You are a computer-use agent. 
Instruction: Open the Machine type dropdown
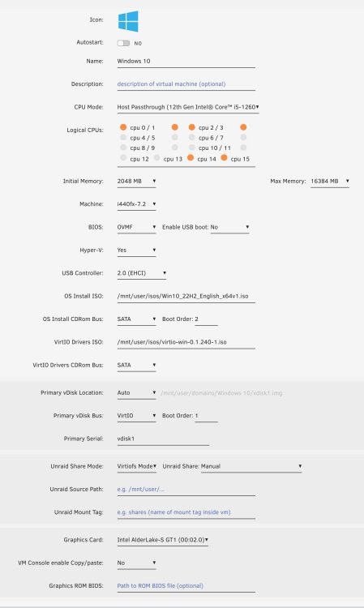click(x=136, y=204)
